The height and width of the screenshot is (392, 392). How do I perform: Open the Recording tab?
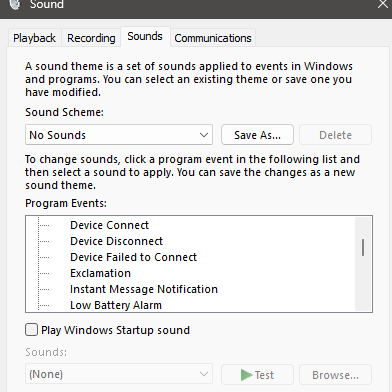[x=91, y=38]
